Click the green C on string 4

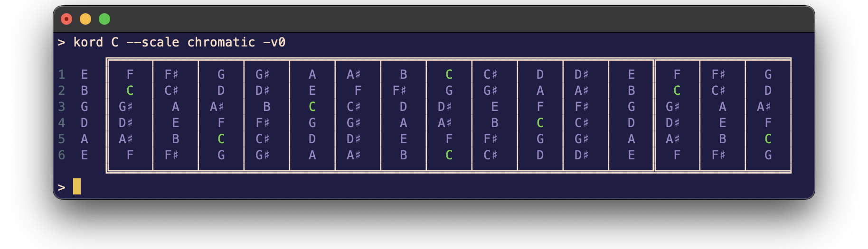(x=540, y=123)
